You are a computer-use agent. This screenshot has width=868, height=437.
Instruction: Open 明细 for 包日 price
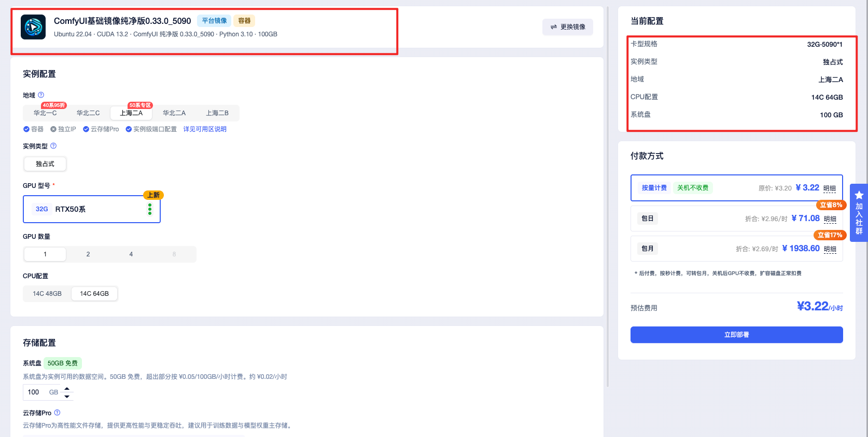(830, 219)
